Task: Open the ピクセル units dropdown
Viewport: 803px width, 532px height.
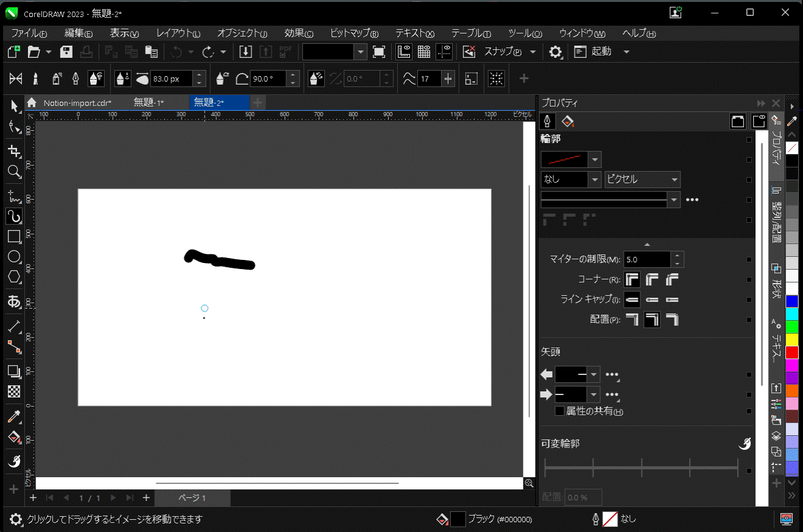Action: click(642, 180)
